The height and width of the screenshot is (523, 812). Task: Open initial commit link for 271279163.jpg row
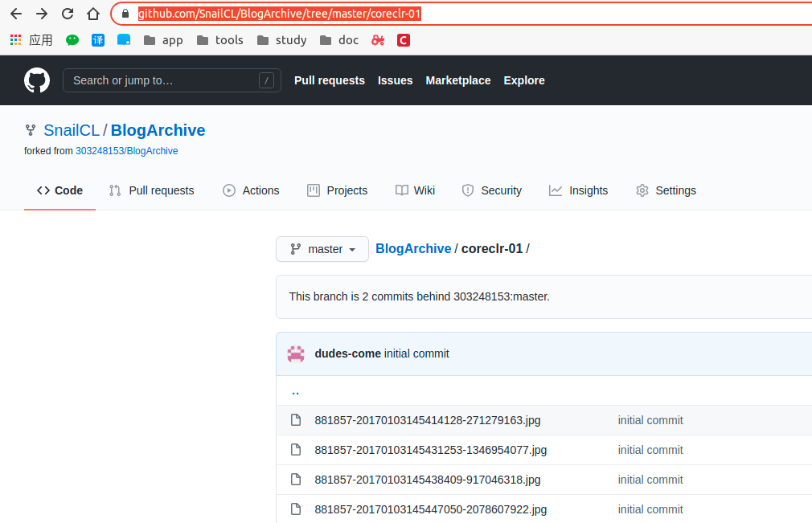(x=650, y=420)
